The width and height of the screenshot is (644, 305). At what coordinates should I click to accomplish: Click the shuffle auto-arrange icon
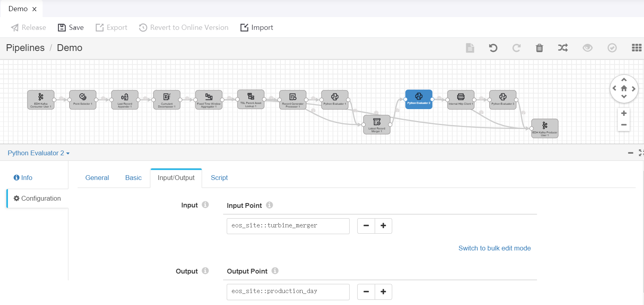[563, 48]
